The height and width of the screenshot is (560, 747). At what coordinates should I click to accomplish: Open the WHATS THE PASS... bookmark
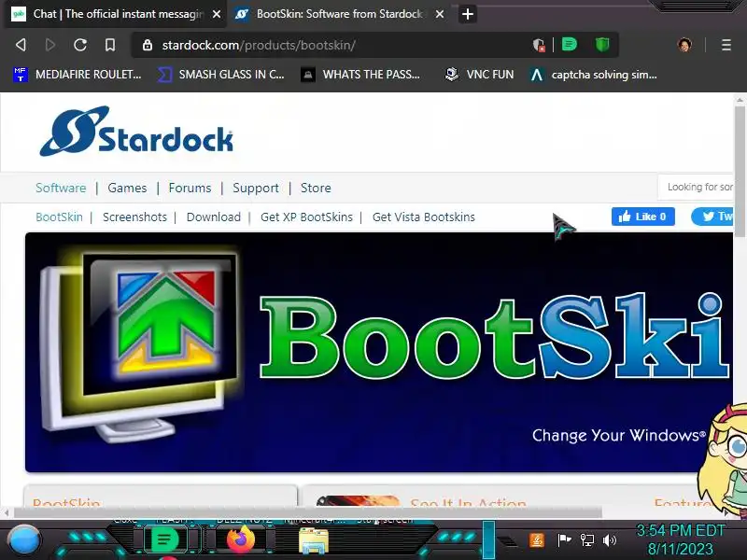(x=360, y=75)
